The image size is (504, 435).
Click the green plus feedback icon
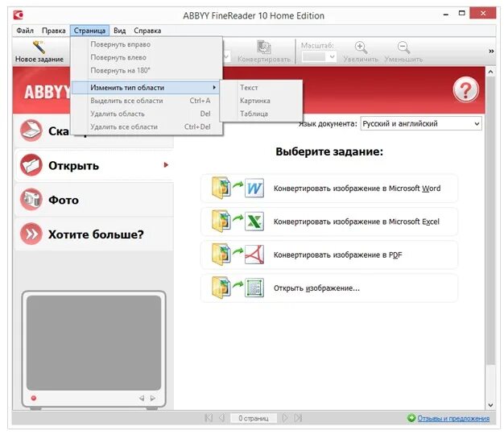click(x=411, y=418)
